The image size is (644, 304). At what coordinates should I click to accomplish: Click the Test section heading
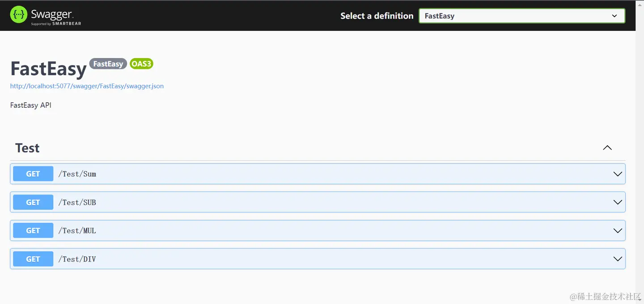(27, 148)
